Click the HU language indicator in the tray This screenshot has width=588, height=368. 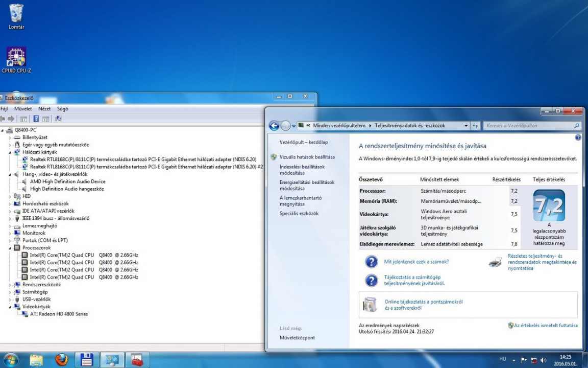[x=502, y=359]
